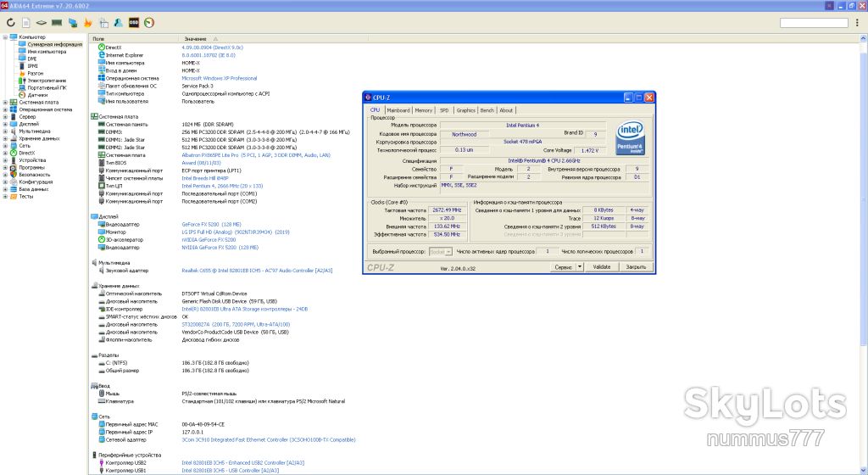This screenshot has width=868, height=475.
Task: Open the IPMI tree item
Action: coord(33,66)
